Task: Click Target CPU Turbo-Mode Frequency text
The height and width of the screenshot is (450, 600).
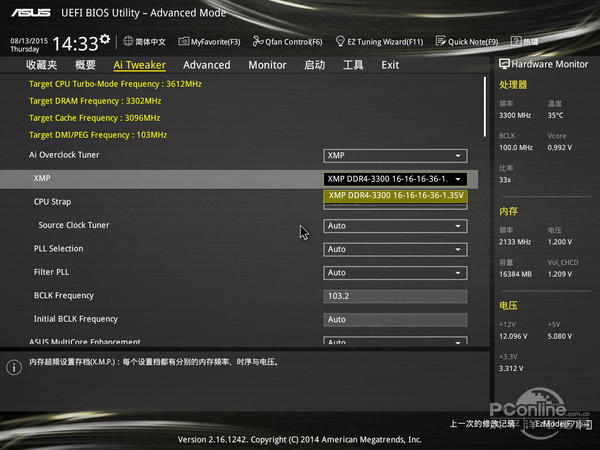Action: 116,84
